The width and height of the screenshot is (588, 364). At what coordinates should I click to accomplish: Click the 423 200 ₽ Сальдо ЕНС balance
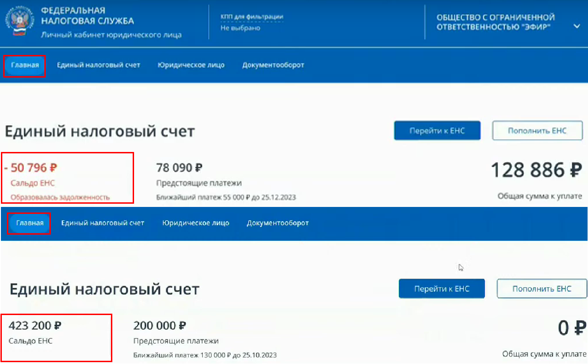coord(35,326)
